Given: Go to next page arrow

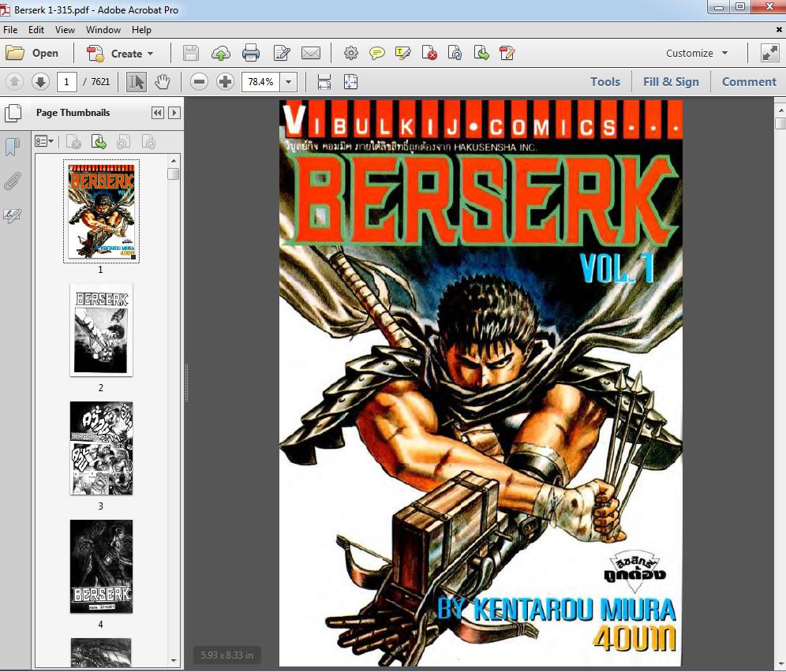Looking at the screenshot, I should tap(40, 82).
